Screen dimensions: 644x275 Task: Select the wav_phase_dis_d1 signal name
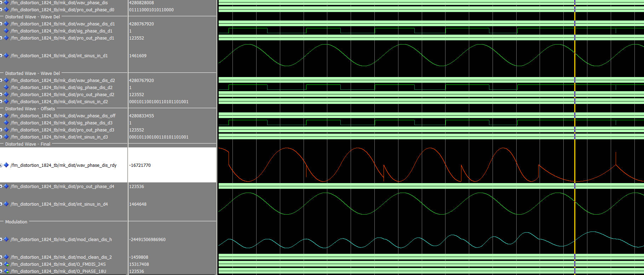pyautogui.click(x=63, y=24)
